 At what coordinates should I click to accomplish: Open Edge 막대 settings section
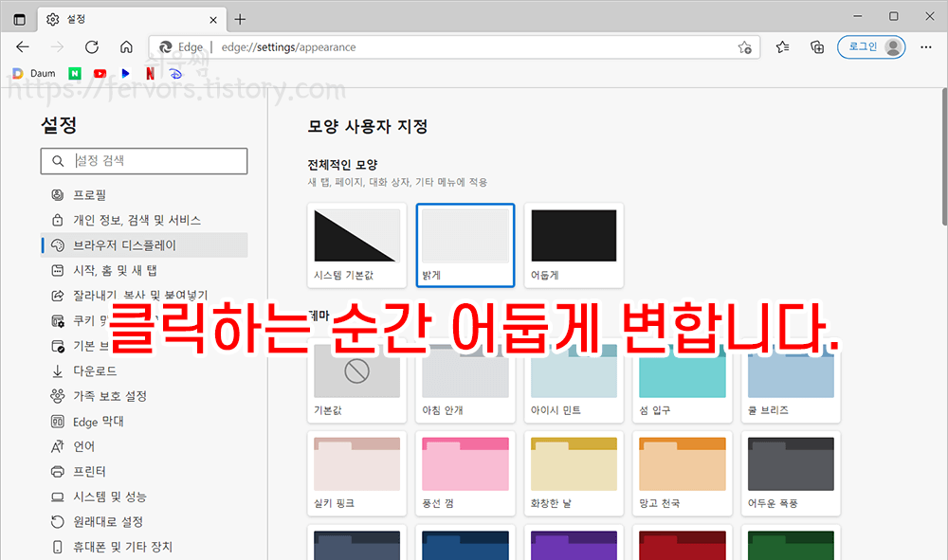coord(144,421)
